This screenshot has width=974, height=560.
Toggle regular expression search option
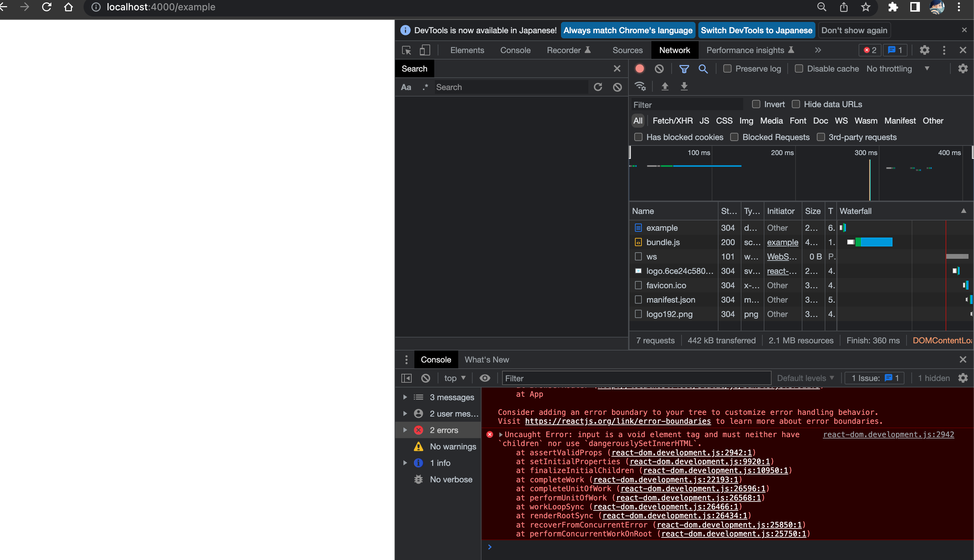425,87
